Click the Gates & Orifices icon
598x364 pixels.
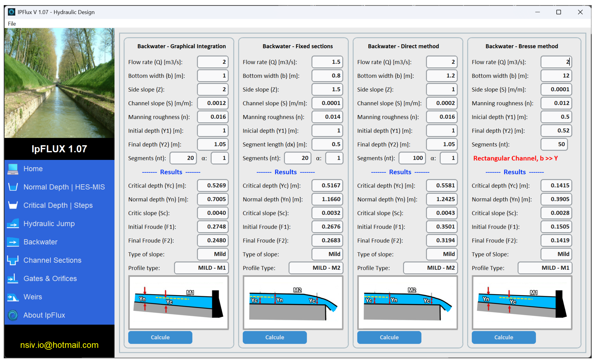tap(13, 279)
